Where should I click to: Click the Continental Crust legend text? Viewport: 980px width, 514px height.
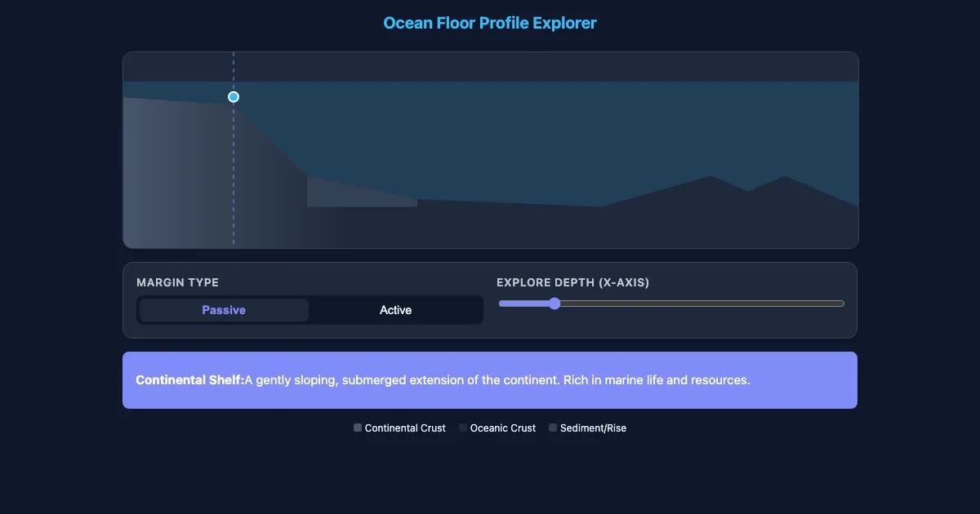405,428
